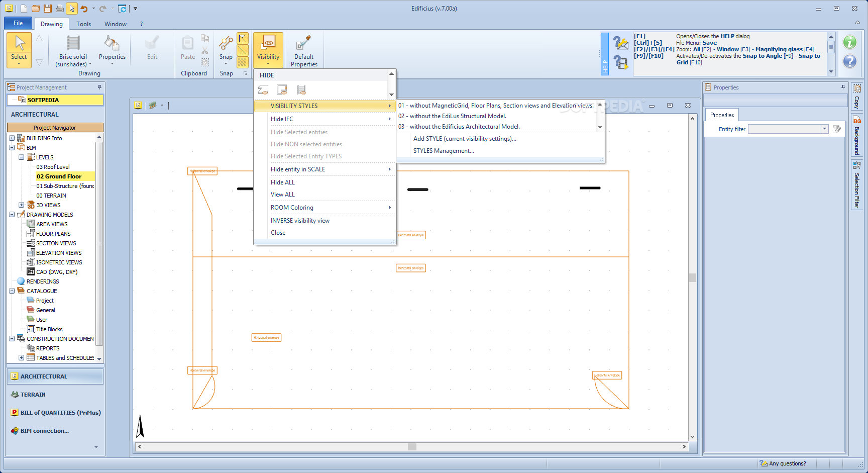Viewport: 868px width, 473px height.
Task: Toggle the snap to angle button
Action: tap(243, 50)
